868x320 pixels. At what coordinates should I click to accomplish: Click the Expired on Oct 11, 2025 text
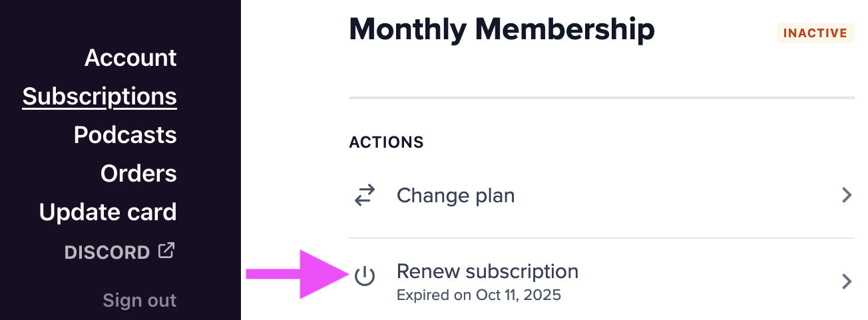coord(479,295)
